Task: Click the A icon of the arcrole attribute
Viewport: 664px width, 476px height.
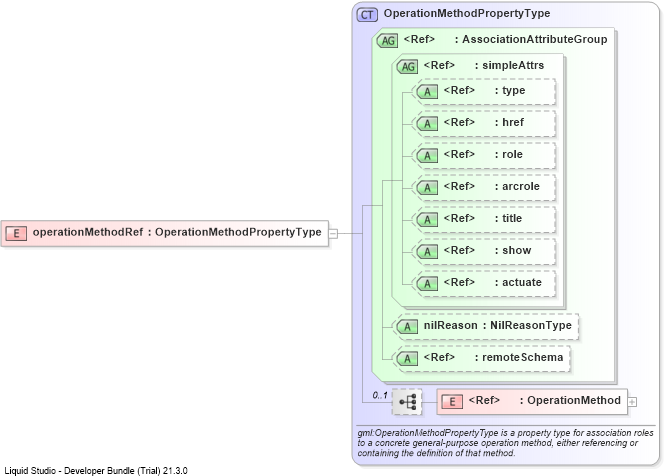Action: (427, 188)
